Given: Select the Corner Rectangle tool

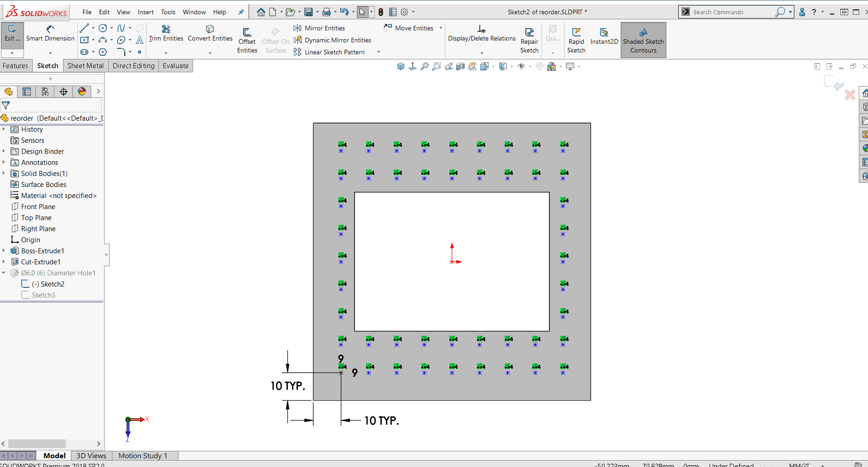Looking at the screenshot, I should [84, 40].
